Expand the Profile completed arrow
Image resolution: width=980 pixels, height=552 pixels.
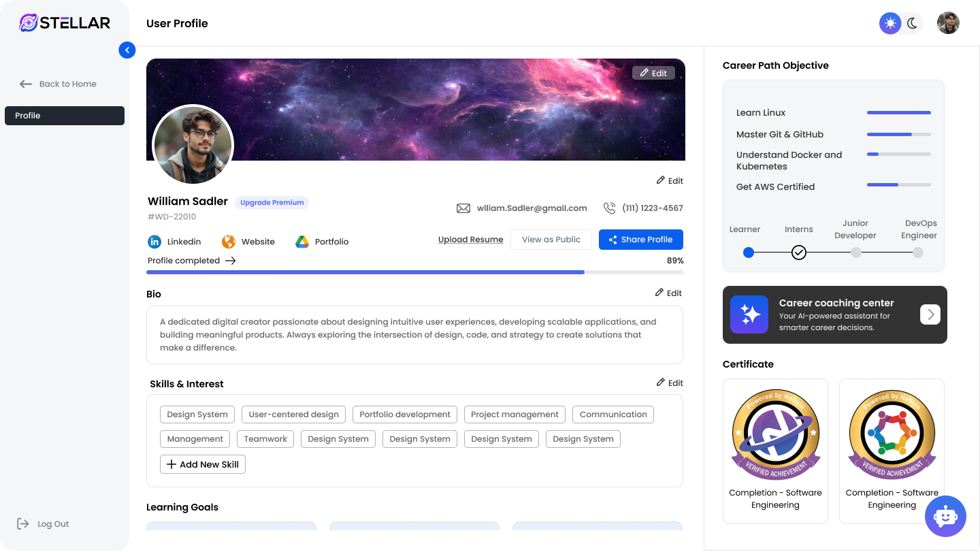[x=231, y=261]
